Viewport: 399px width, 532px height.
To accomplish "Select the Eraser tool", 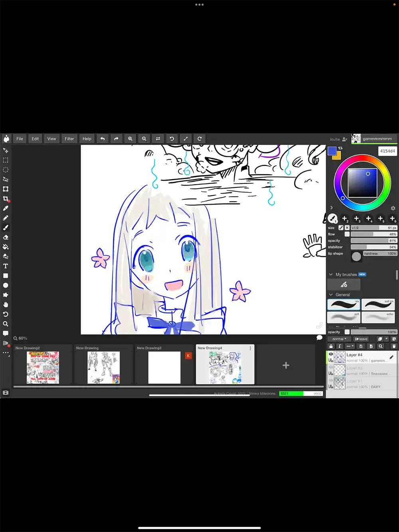I will 6,237.
